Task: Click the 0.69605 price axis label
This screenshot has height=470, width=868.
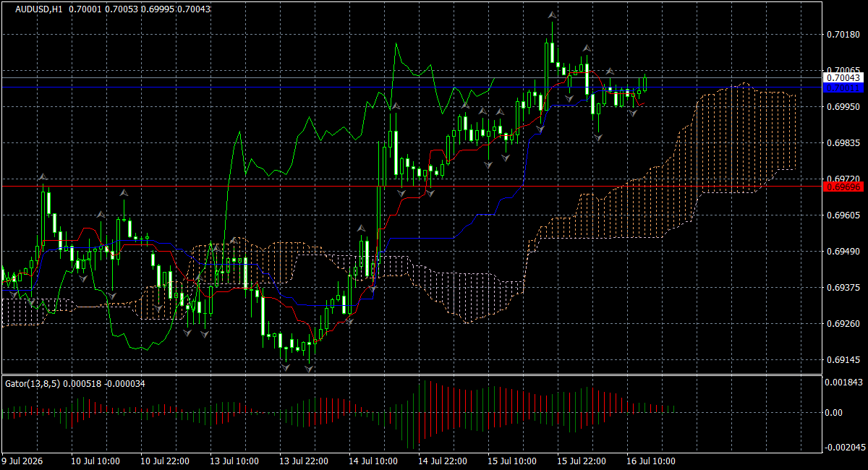Action: pos(843,215)
